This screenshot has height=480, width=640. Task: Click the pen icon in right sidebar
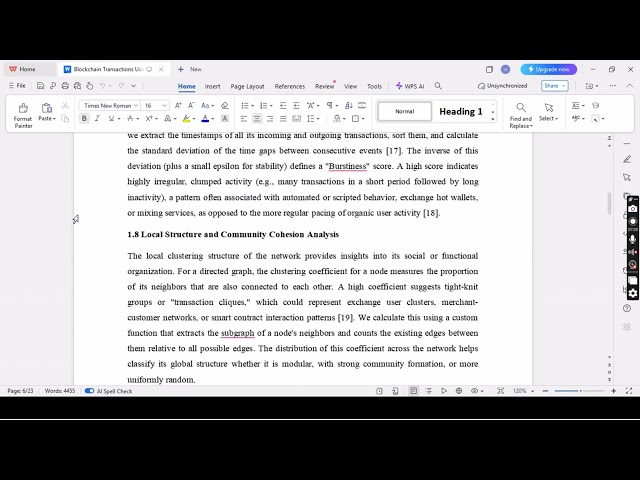coord(627,159)
